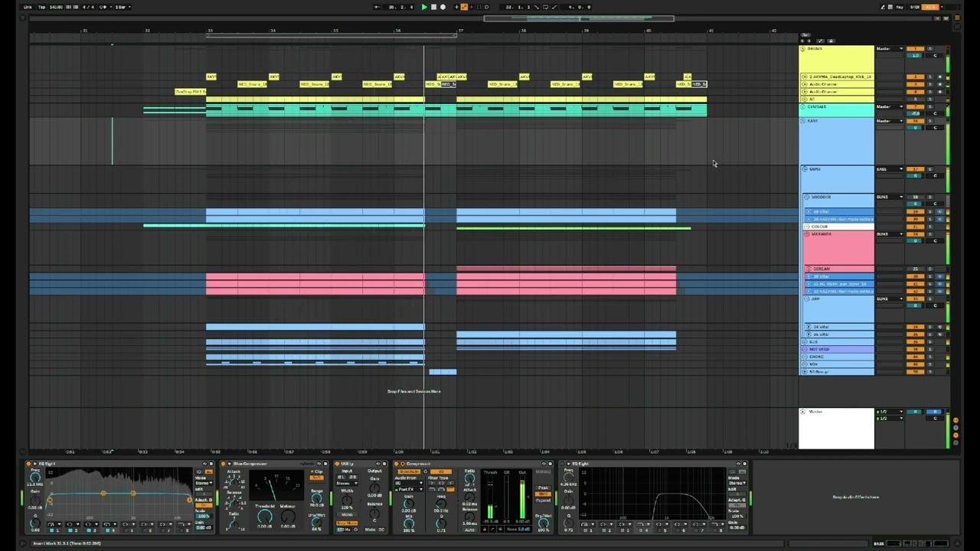
Task: Toggle the Glue Compressor device power button
Action: (x=223, y=464)
